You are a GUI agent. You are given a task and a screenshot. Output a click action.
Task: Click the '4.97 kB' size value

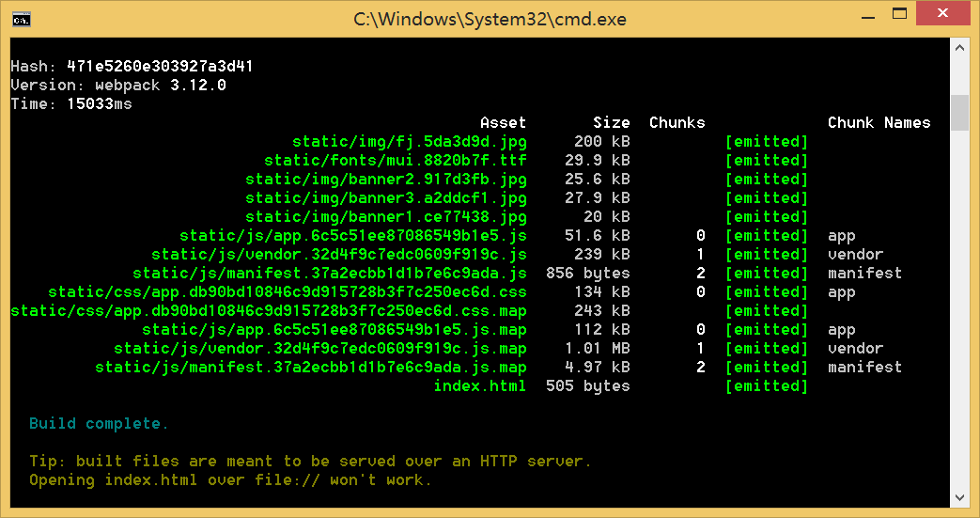pyautogui.click(x=597, y=367)
